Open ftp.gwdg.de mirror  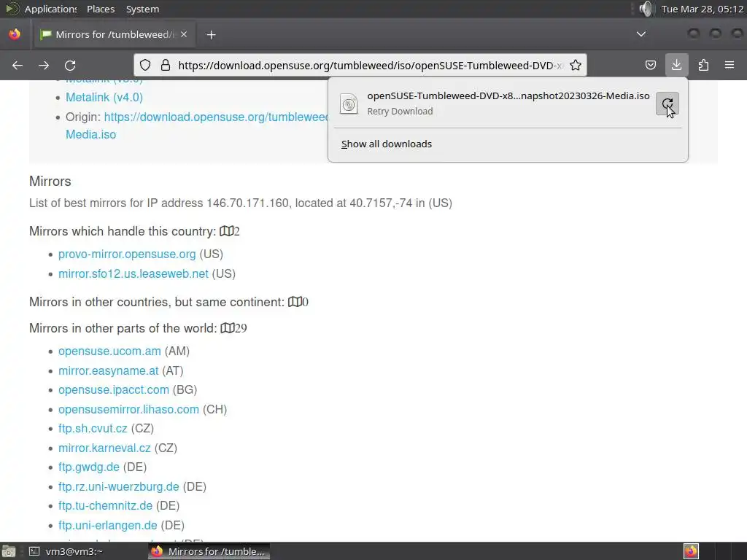[x=89, y=467]
